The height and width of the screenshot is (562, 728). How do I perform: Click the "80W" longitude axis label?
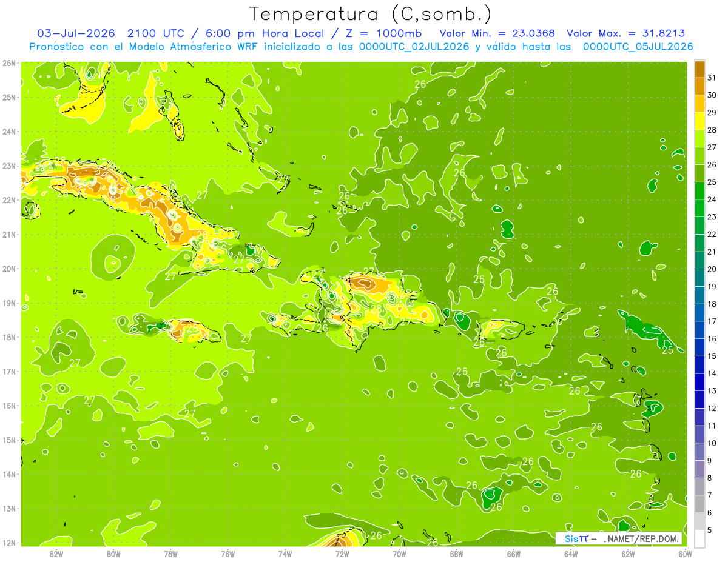[x=113, y=554]
